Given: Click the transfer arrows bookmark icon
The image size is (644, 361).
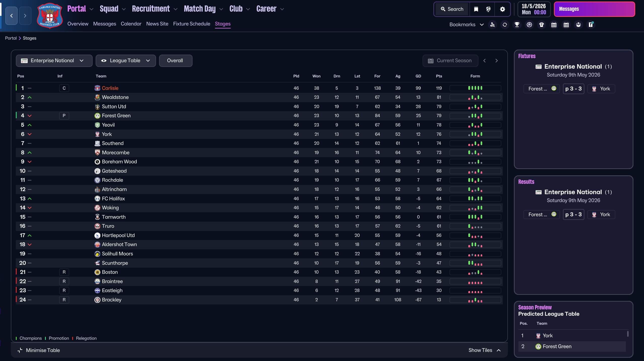Looking at the screenshot, I should [505, 25].
